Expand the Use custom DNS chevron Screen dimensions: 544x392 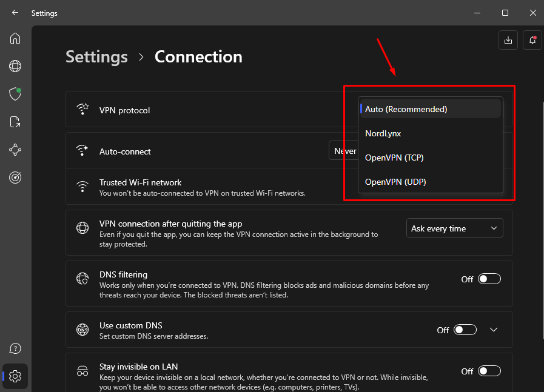point(494,330)
